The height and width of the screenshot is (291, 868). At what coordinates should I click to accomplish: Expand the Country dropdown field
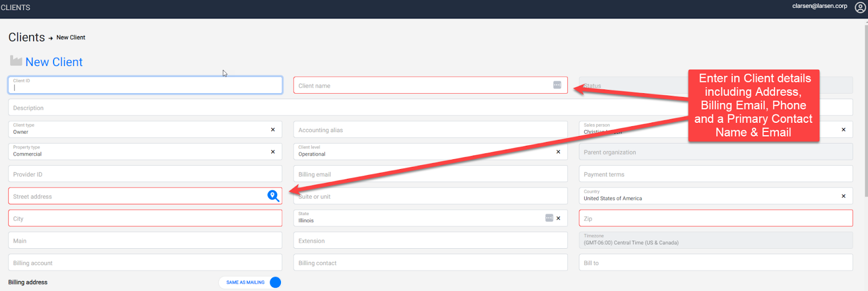tap(705, 196)
